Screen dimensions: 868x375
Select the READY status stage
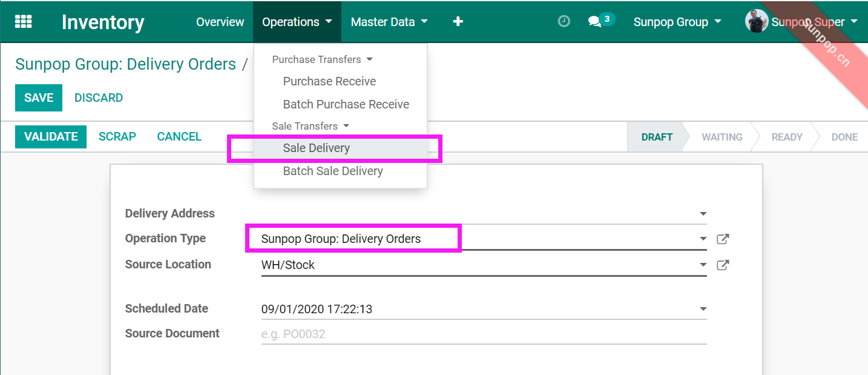787,137
